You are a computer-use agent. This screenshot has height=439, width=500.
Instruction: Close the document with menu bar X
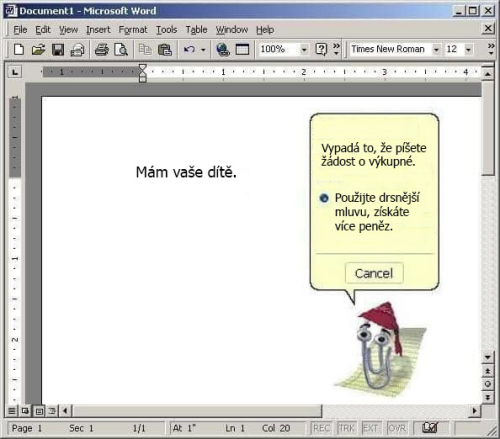488,28
